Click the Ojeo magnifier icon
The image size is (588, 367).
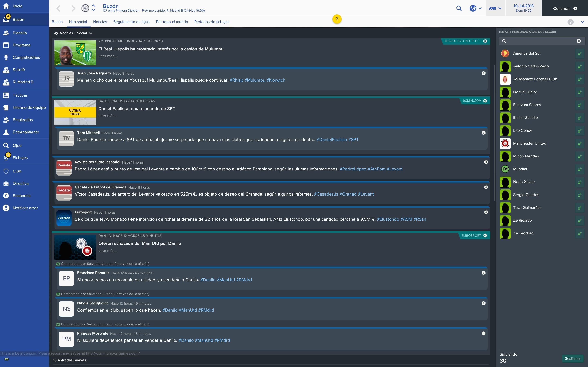point(6,145)
